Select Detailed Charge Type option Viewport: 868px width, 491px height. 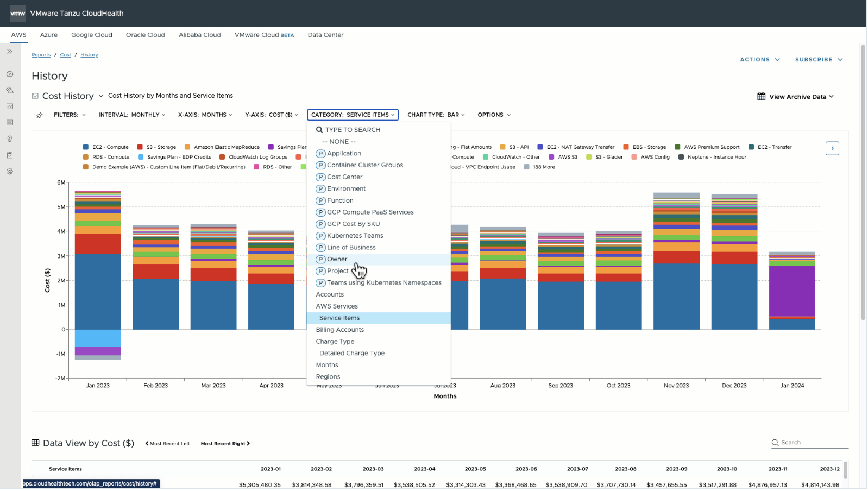coord(379,354)
